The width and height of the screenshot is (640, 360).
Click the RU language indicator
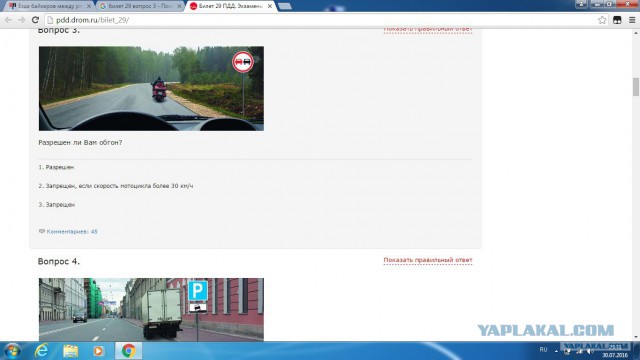(x=543, y=350)
